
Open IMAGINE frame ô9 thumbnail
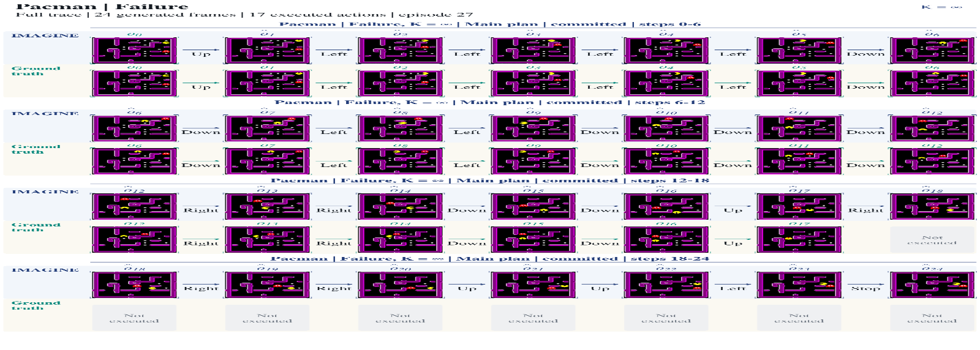[x=533, y=128]
